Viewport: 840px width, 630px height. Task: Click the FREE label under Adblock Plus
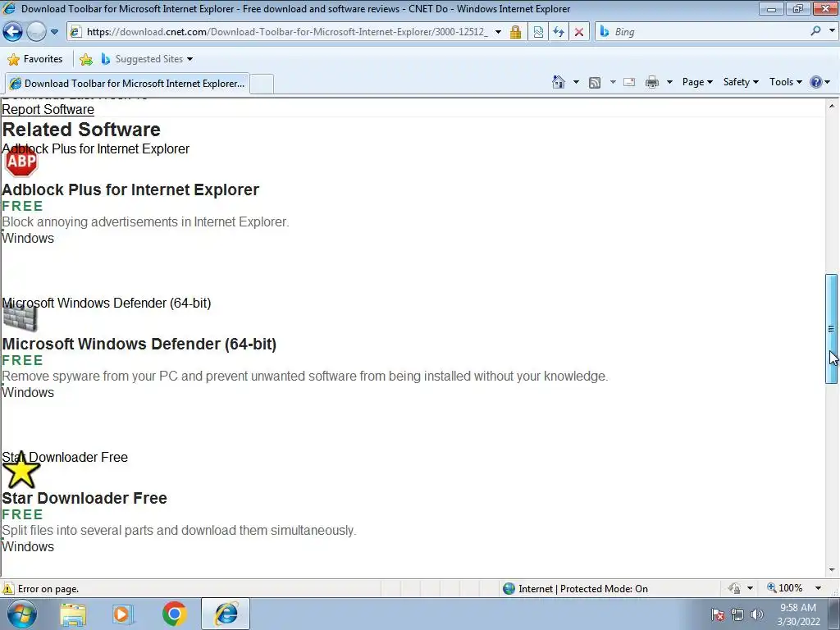(x=22, y=206)
